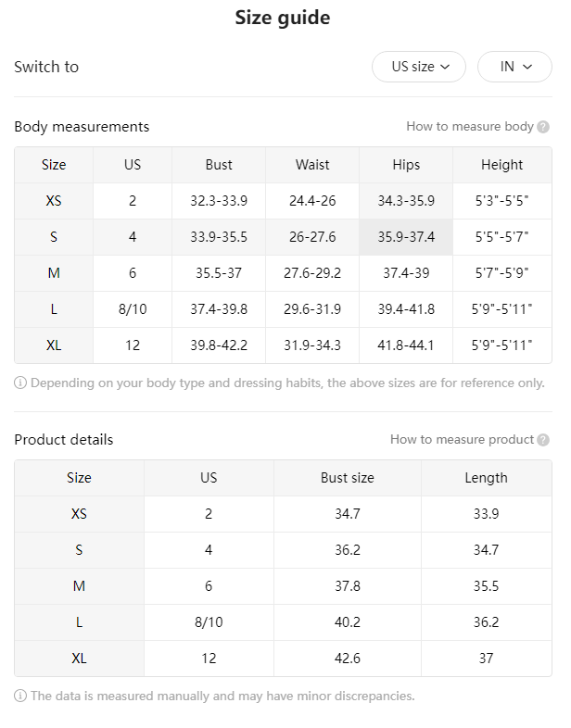Viewport: 571px width, 728px height.
Task: Click the How to measure product help icon
Action: 543,440
